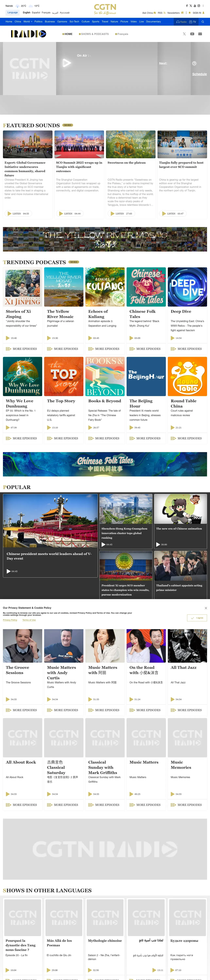The width and height of the screenshot is (210, 980).
Task: Listen to Sweetness on the plateau
Action: [x=121, y=214]
